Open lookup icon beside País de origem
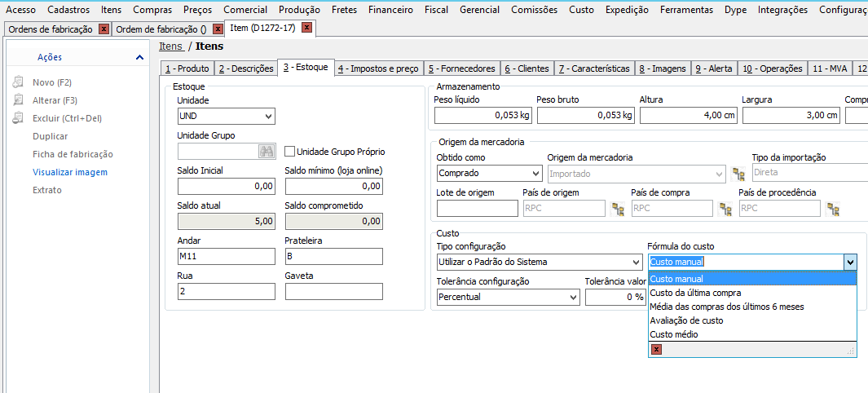The height and width of the screenshot is (393, 868). point(617,209)
